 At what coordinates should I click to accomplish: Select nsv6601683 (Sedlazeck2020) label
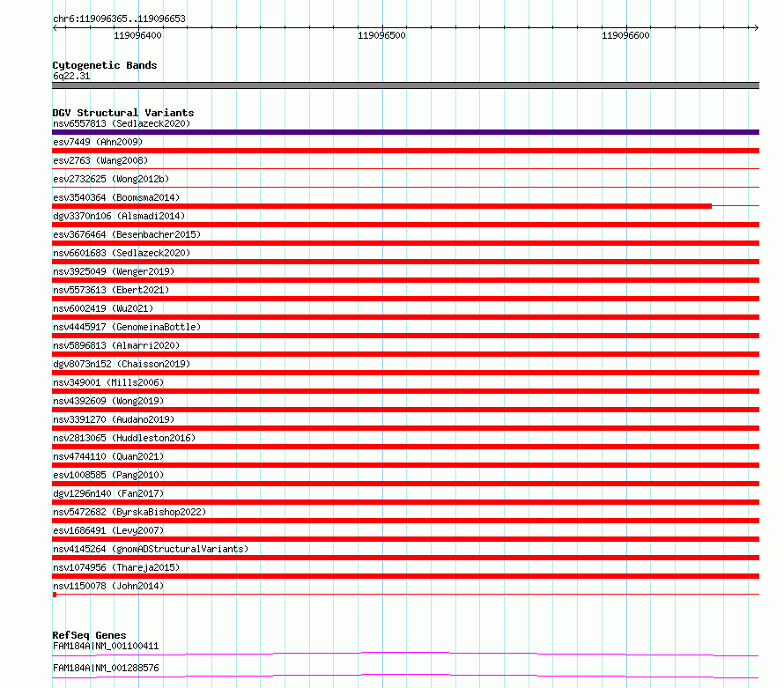click(x=122, y=253)
